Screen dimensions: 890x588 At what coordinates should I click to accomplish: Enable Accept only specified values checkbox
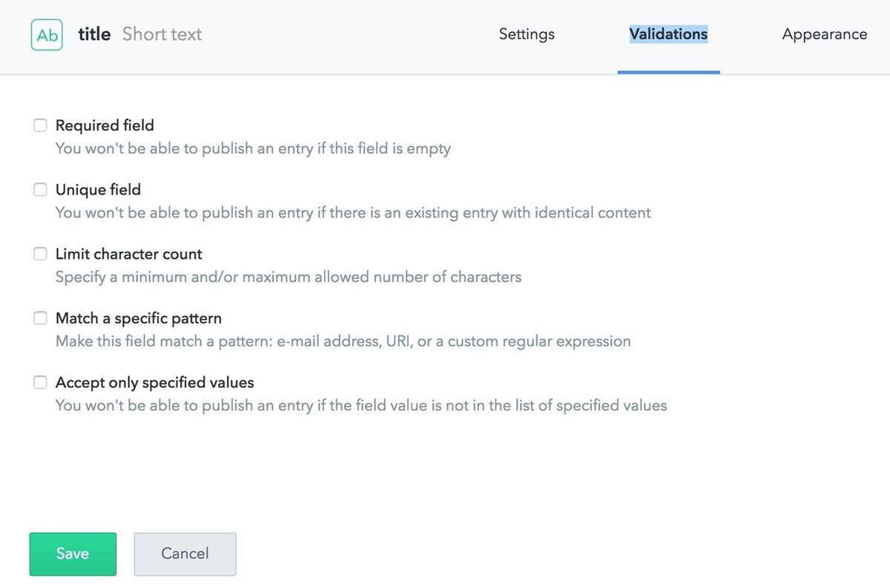pos(40,383)
